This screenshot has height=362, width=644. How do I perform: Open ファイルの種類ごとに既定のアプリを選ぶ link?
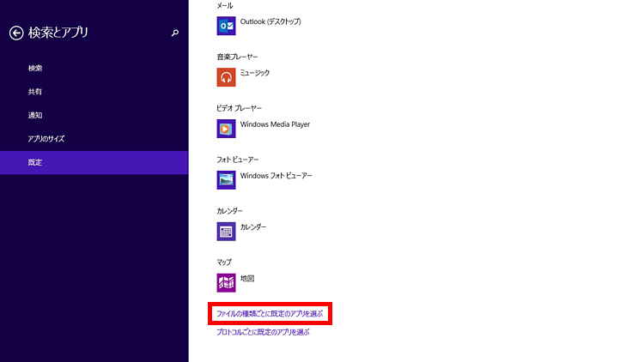270,315
